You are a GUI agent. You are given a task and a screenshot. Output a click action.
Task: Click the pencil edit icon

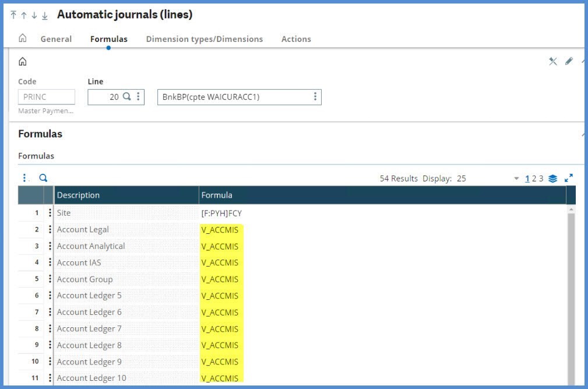(569, 61)
